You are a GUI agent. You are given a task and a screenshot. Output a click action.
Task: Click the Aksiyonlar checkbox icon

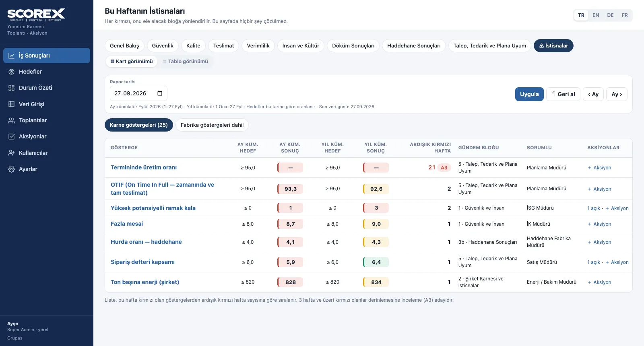click(x=12, y=136)
